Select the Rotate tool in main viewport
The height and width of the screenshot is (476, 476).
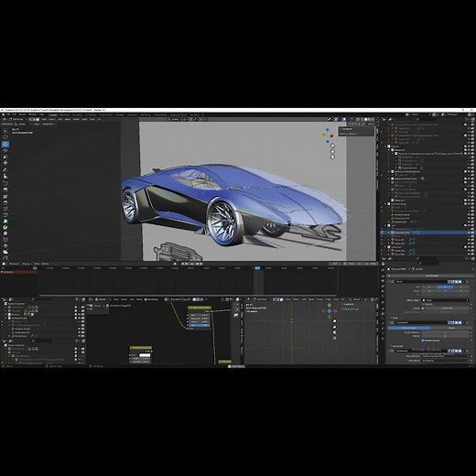coord(5,150)
